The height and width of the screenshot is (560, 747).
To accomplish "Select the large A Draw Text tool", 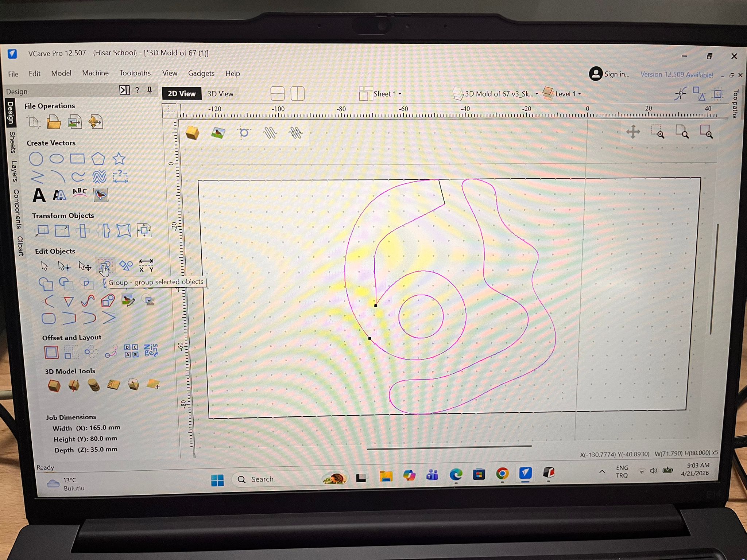I will pos(39,196).
